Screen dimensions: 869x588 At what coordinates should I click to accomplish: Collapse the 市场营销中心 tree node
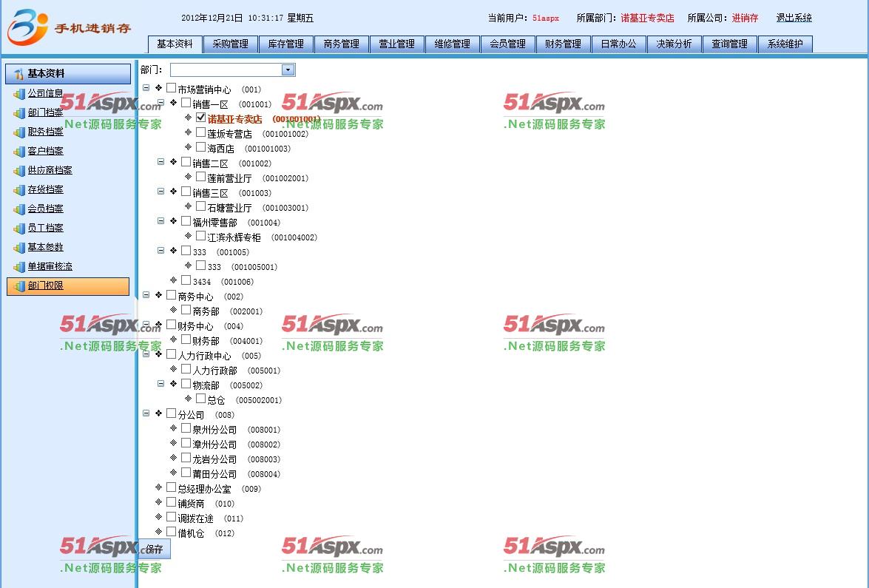[146, 88]
